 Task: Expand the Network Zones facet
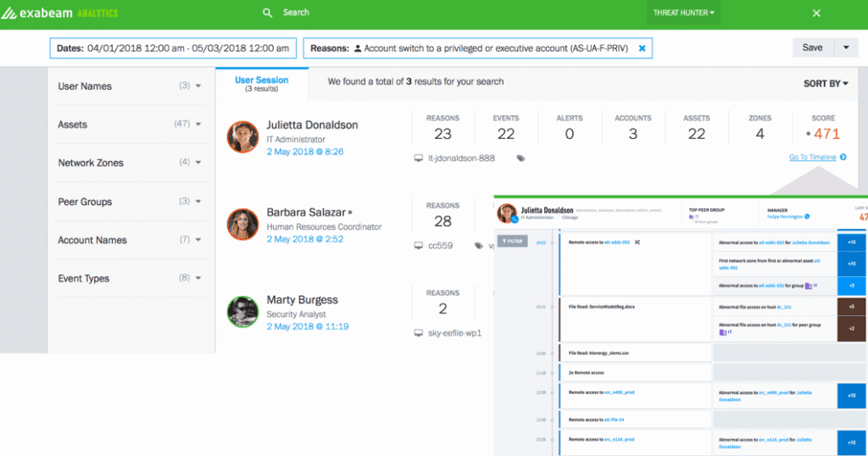[x=130, y=163]
